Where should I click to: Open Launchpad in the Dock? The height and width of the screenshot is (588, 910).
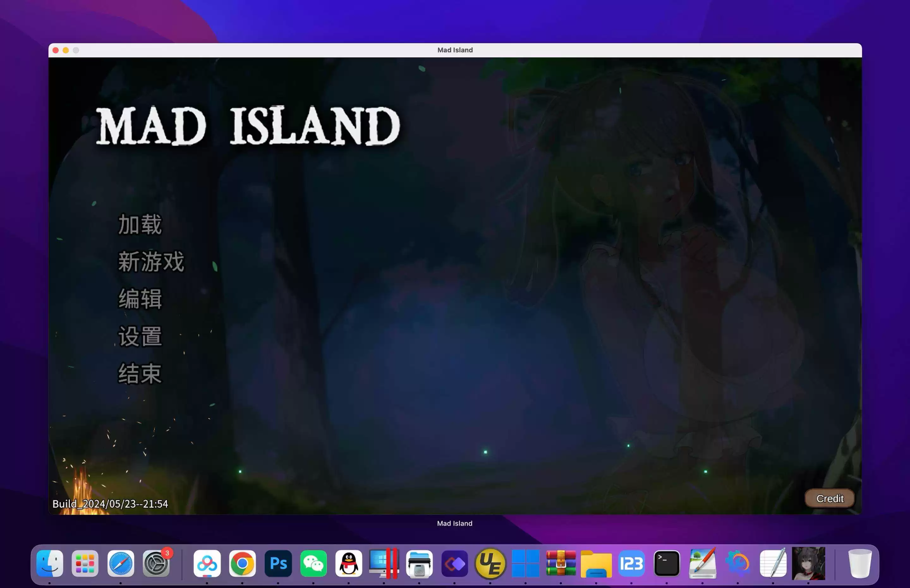tap(85, 564)
